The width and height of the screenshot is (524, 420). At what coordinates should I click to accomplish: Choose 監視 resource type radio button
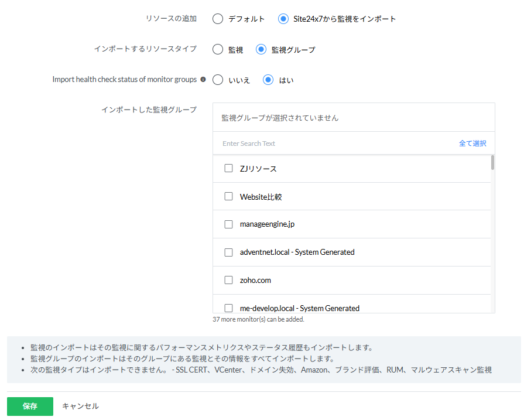(218, 49)
